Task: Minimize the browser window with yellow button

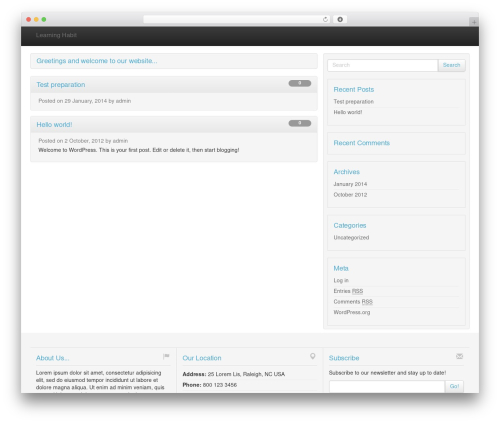Action: coord(36,19)
